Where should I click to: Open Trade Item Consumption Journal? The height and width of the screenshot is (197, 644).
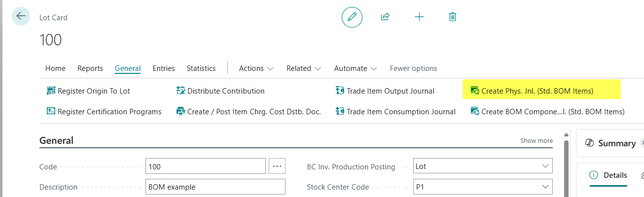pyautogui.click(x=395, y=112)
